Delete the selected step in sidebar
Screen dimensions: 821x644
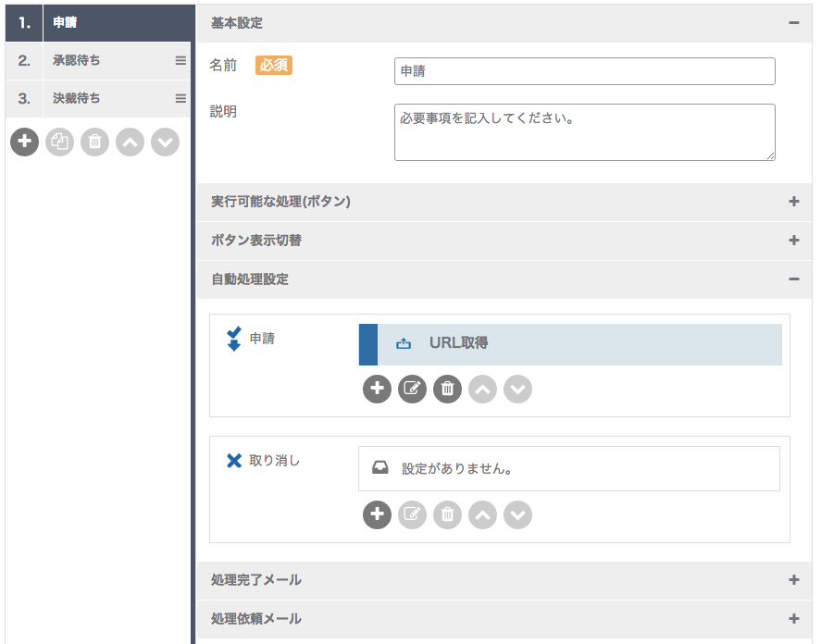(x=94, y=142)
